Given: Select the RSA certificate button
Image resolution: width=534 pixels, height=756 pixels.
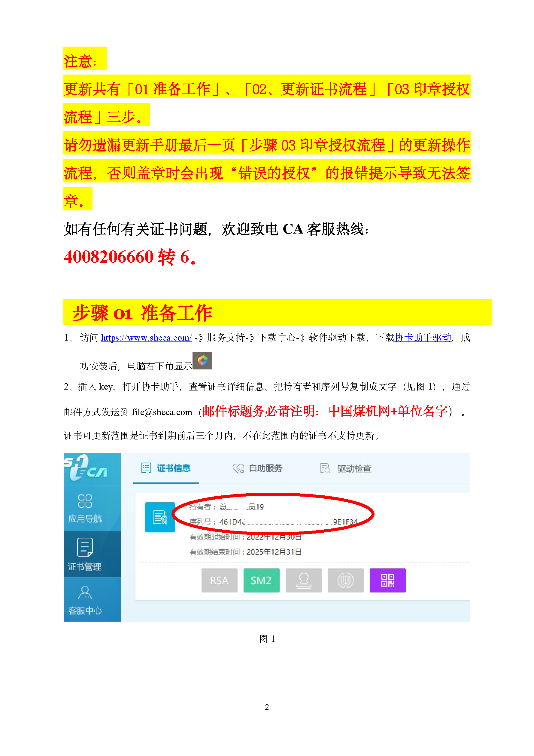Looking at the screenshot, I should pyautogui.click(x=219, y=580).
